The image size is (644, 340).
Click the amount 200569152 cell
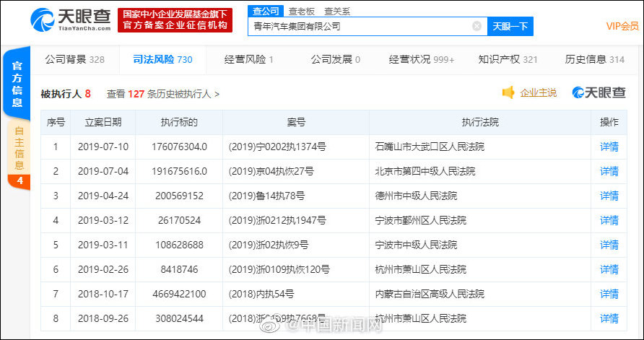(x=179, y=196)
